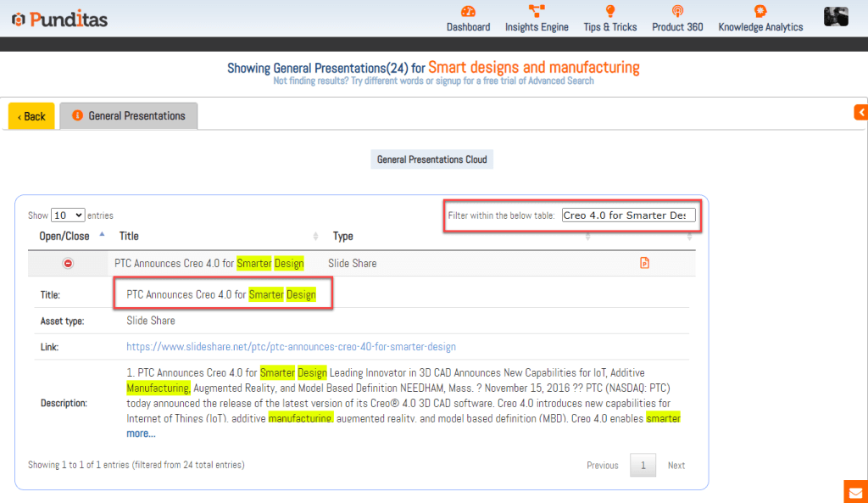Click the General Presentations Cloud button

(431, 159)
